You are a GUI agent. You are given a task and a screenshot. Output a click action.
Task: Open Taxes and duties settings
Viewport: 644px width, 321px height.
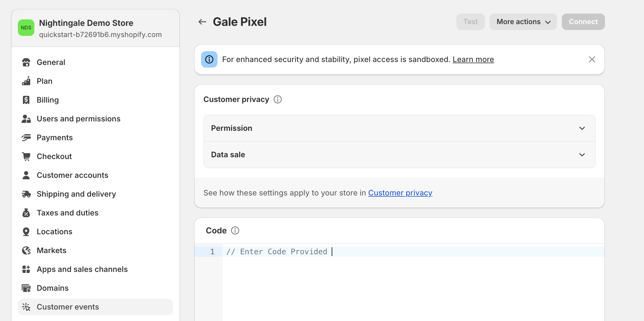[x=68, y=213]
